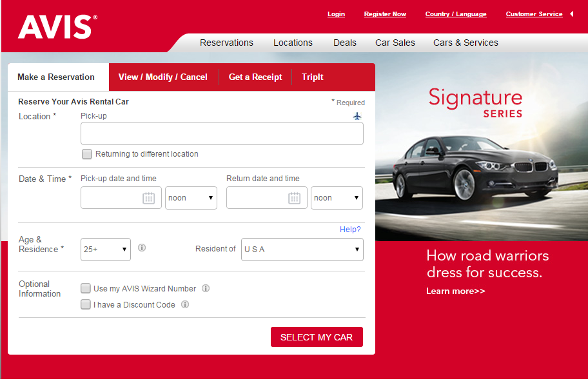Open the Resident of USA dropdown

[302, 250]
